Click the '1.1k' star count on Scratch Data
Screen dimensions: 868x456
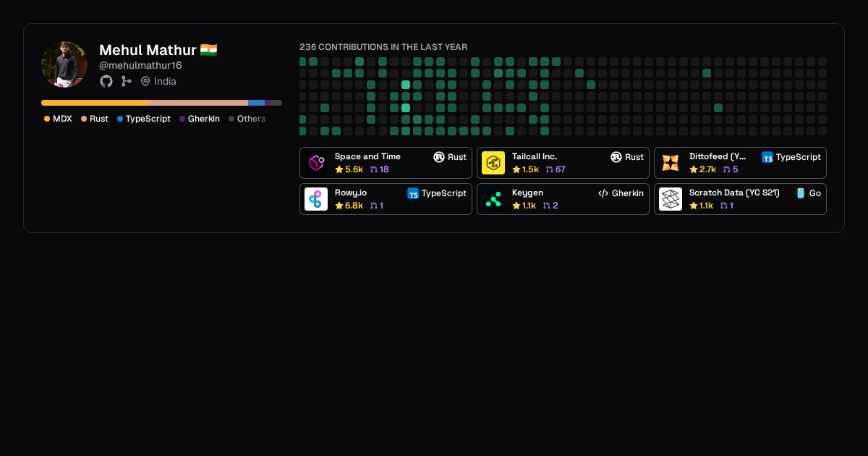(706, 206)
